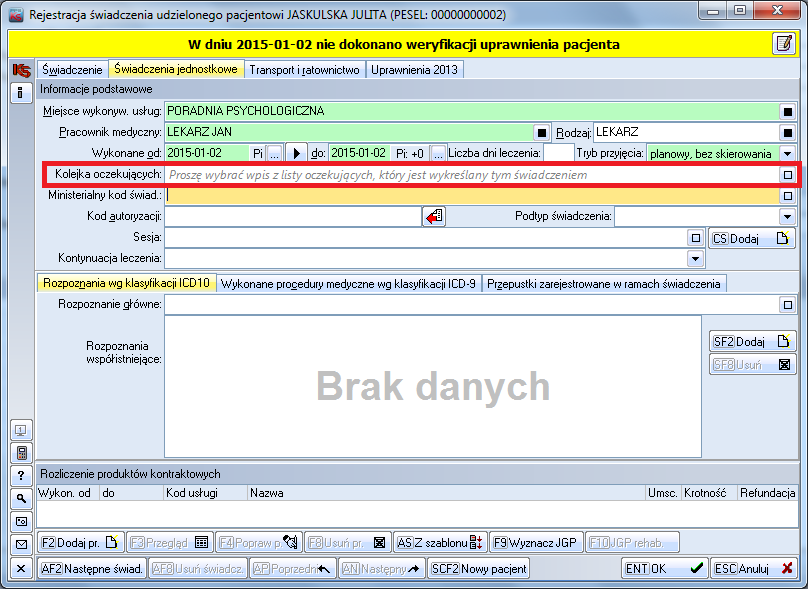This screenshot has width=808, height=589.
Task: Open the Rozpoznanie główne picker square
Action: [787, 305]
